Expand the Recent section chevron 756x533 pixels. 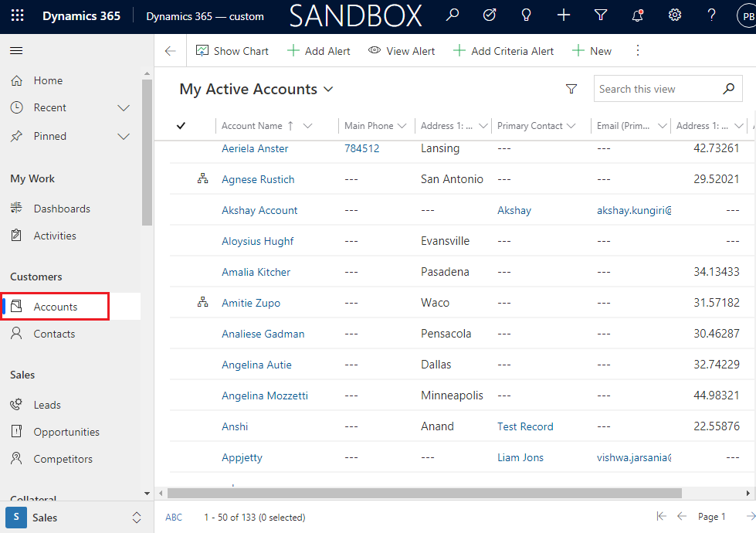pyautogui.click(x=124, y=108)
